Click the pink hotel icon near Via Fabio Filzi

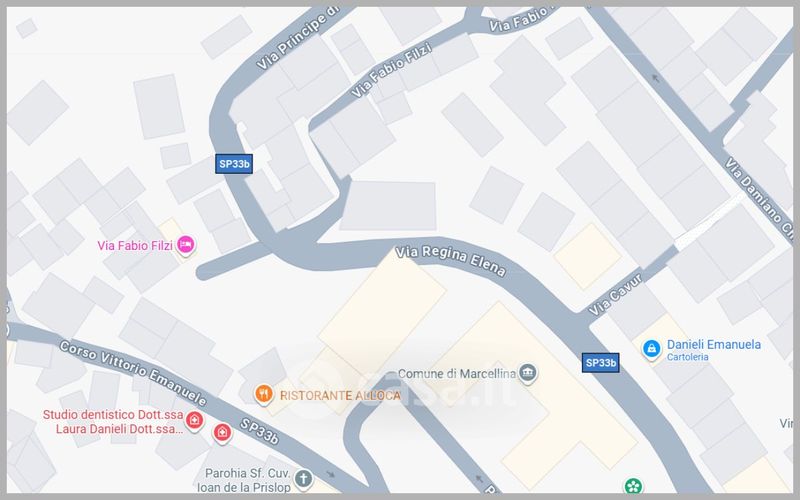coord(186,245)
